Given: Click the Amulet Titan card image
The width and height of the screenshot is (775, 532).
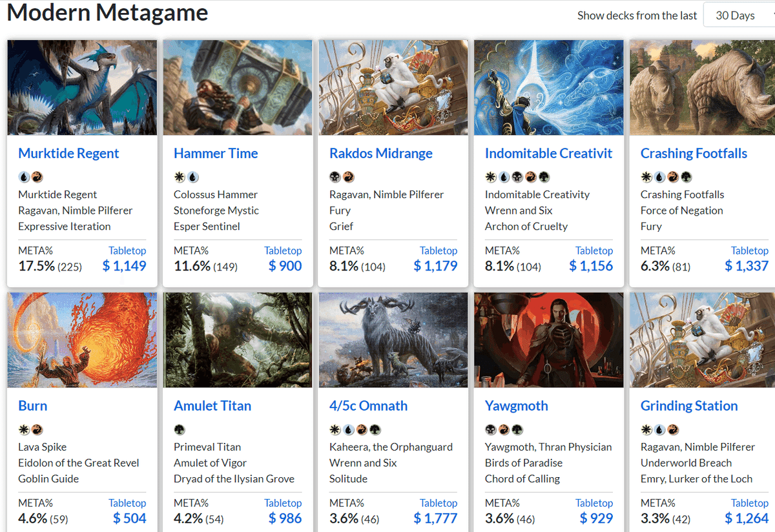Looking at the screenshot, I should (x=238, y=340).
